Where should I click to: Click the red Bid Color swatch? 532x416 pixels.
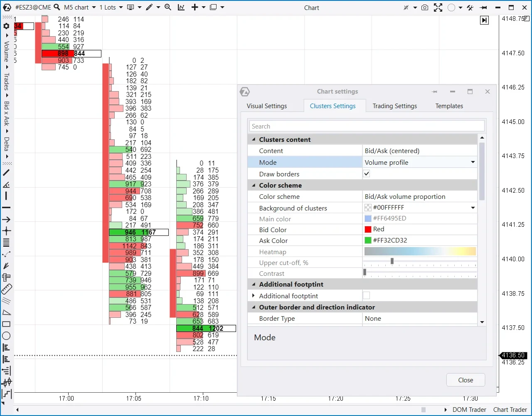(x=368, y=229)
